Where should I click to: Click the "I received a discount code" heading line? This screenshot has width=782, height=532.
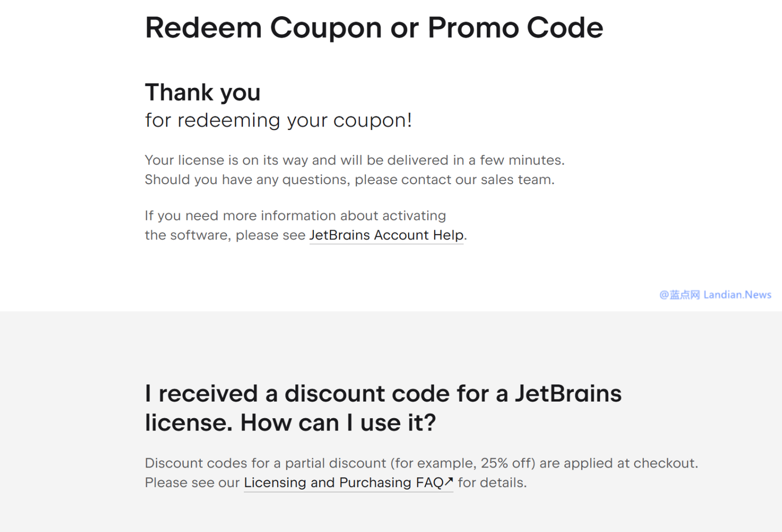click(x=383, y=394)
